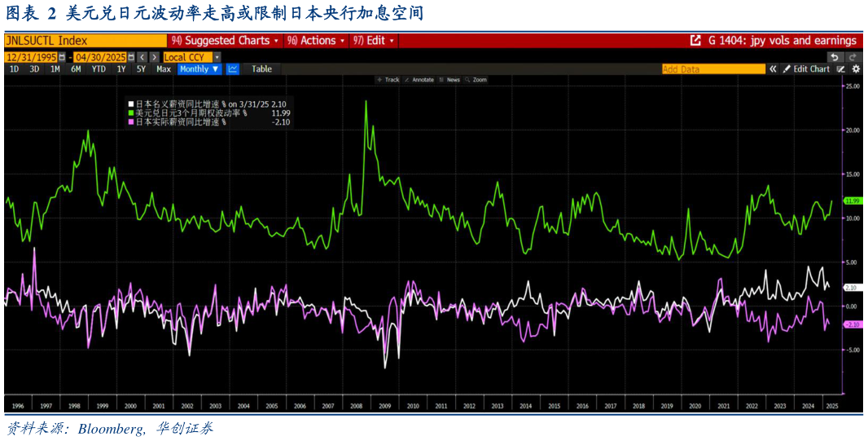Click the annotation icon beside Edit Chart

point(840,69)
